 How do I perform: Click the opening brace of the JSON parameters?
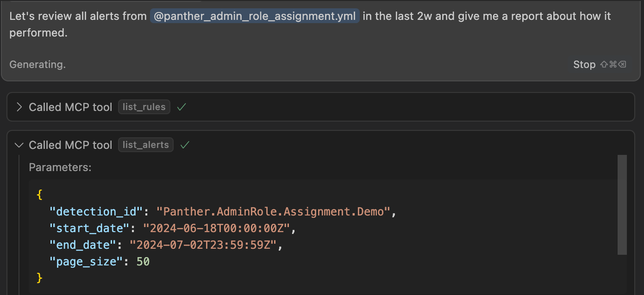(x=39, y=195)
